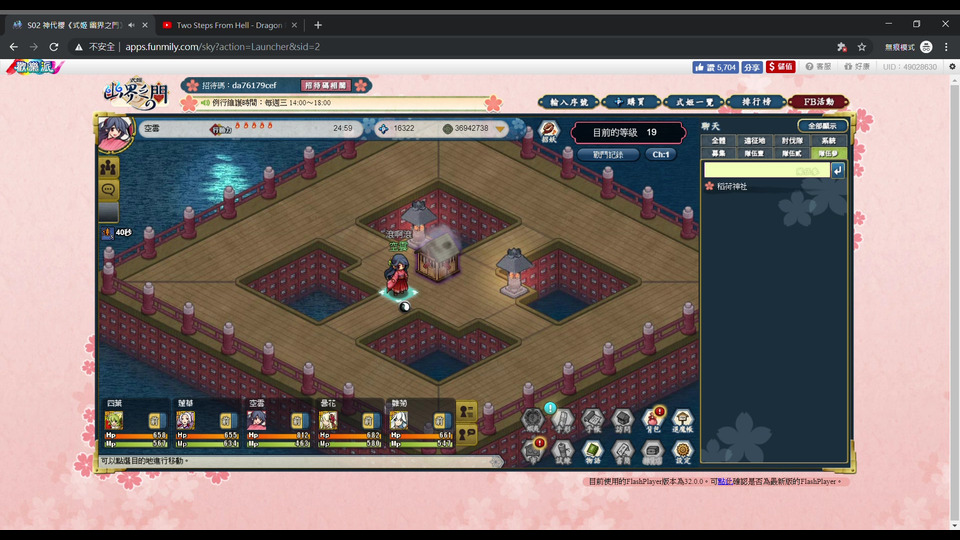
Task: Click the 招待碼相關 button
Action: [x=325, y=86]
